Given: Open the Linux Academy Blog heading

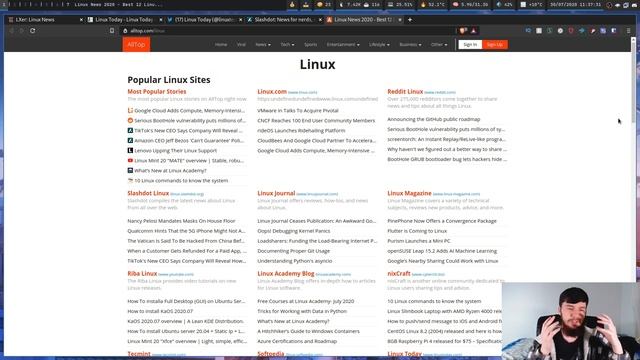Looking at the screenshot, I should pos(286,273).
